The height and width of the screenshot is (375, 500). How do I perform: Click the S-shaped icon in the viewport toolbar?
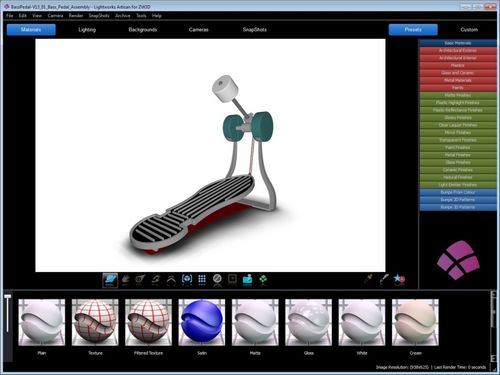156,280
